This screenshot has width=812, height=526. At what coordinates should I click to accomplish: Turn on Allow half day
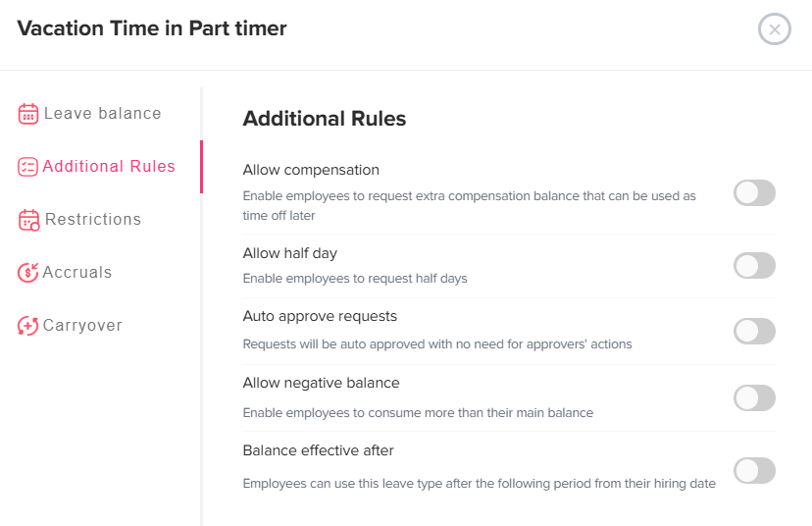[x=754, y=265]
